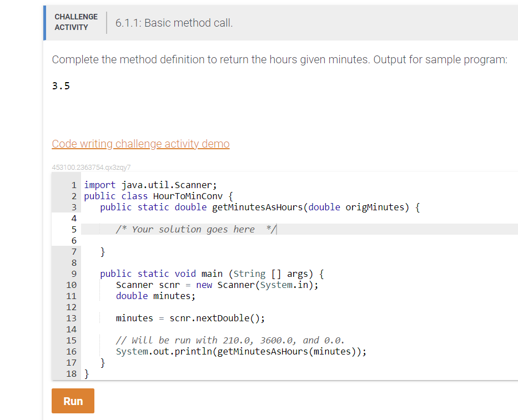Image resolution: width=518 pixels, height=420 pixels.
Task: Click the Run button to execute code
Action: pos(72,401)
